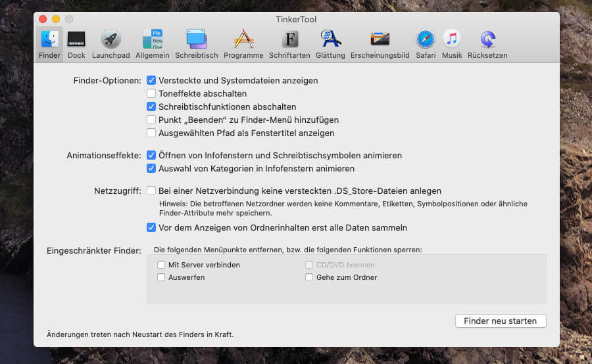Open the Allgemein pane
592x364 pixels.
coord(152,44)
